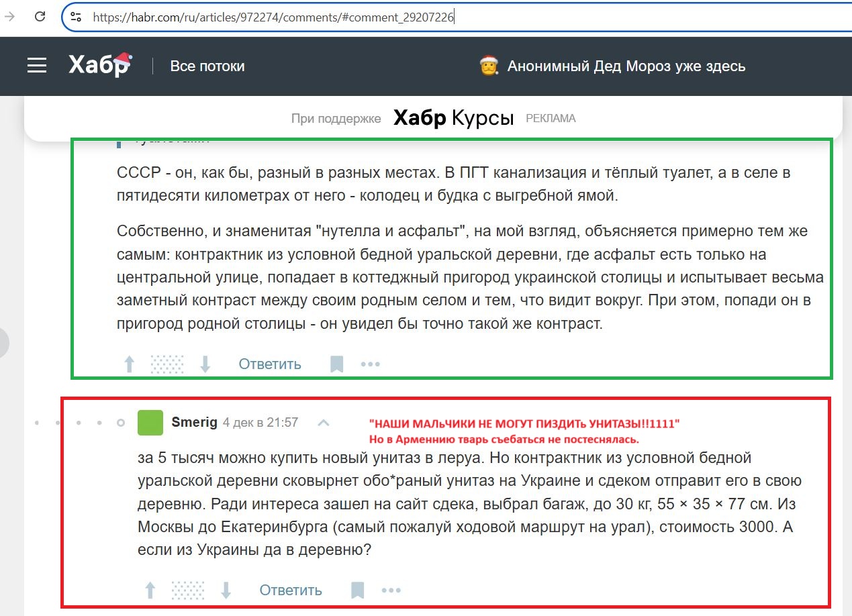Screen dimensions: 852x616
Task: Open site permissions icon in the address bar
Action: tap(77, 16)
